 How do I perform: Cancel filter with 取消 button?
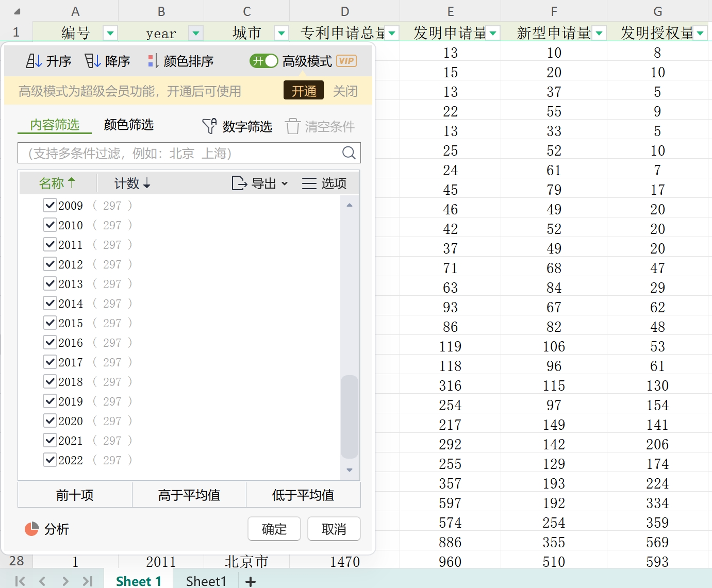pyautogui.click(x=334, y=529)
